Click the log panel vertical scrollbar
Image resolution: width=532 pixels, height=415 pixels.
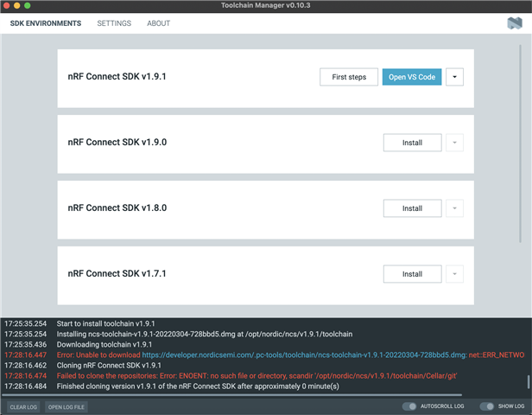pyautogui.click(x=529, y=382)
